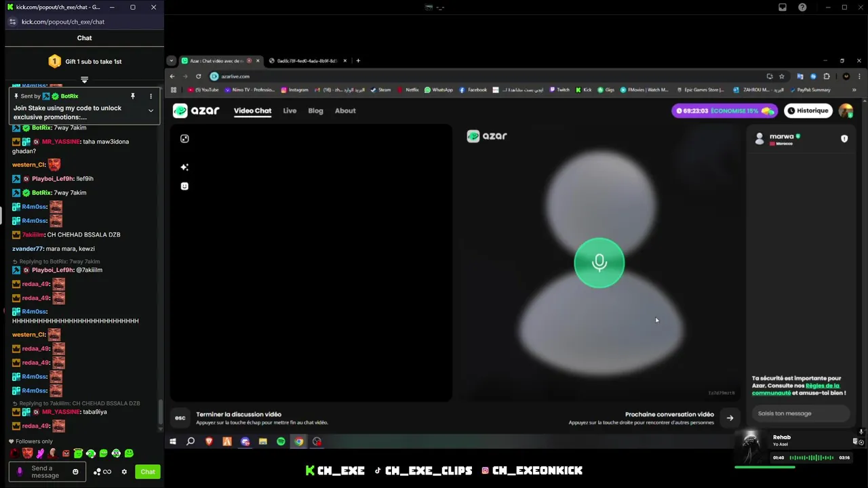Open the sparkle effects icon on the Azar video panel
The image size is (868, 488).
(x=184, y=167)
